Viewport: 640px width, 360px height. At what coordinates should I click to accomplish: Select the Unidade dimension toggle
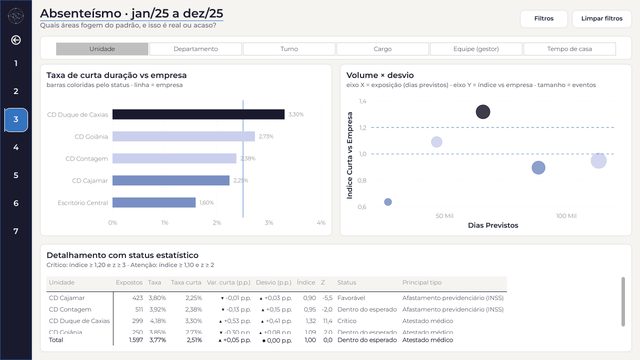pos(102,49)
